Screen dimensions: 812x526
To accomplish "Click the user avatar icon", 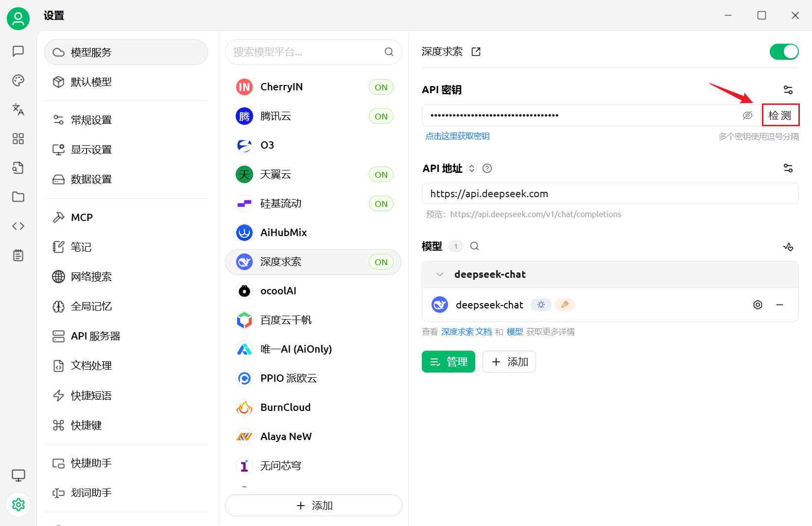I will (18, 18).
